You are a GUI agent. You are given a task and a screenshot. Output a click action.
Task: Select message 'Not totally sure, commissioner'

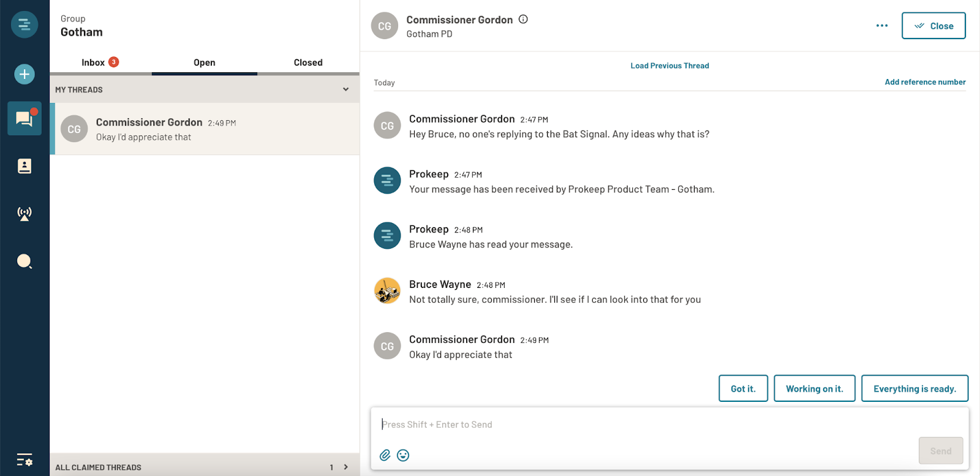(555, 300)
